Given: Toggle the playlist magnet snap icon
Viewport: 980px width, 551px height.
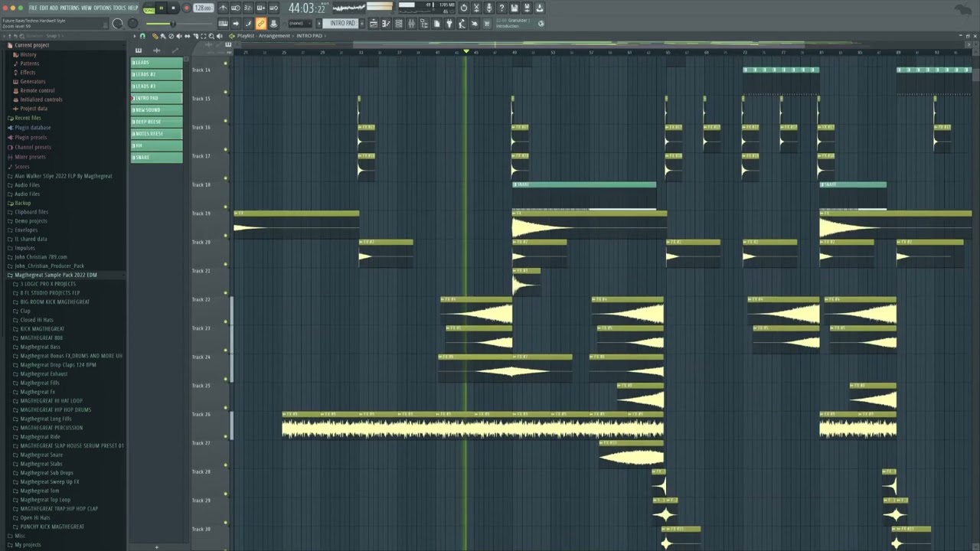Looking at the screenshot, I should 142,36.
